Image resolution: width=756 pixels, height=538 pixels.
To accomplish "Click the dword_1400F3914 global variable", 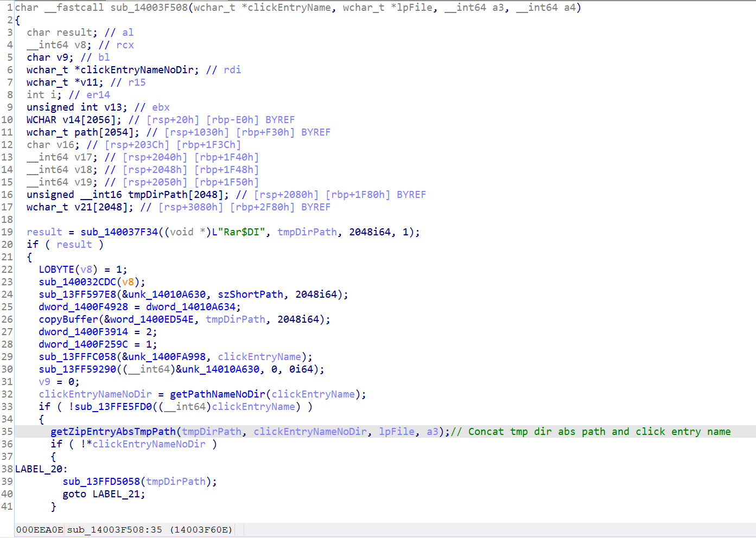I will click(83, 332).
